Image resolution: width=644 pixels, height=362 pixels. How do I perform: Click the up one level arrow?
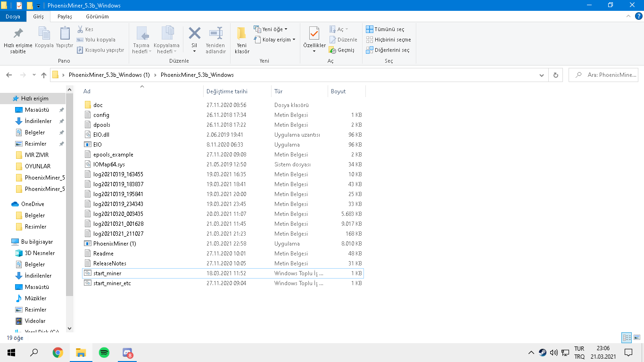pyautogui.click(x=44, y=75)
